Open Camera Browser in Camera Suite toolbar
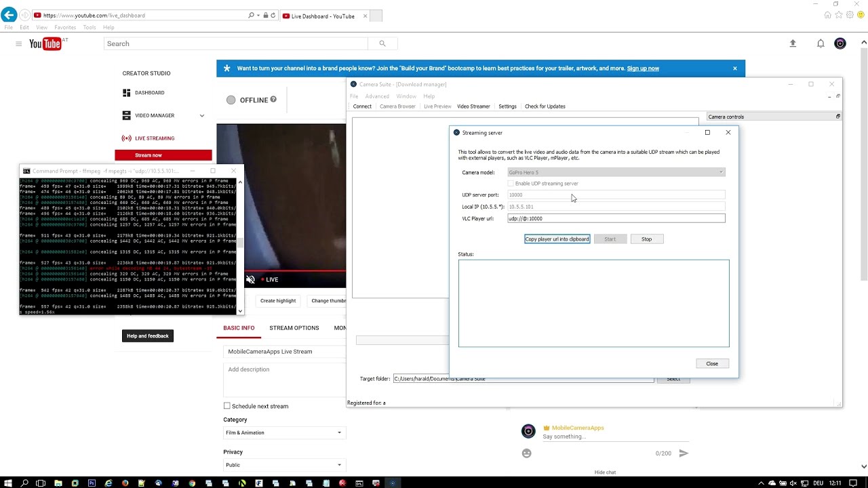The image size is (868, 488). (397, 106)
